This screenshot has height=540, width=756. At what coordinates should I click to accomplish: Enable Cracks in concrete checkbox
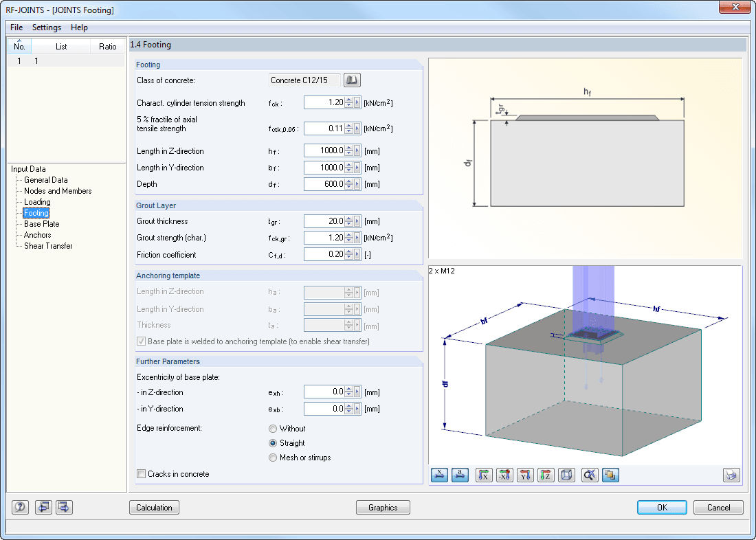pos(142,474)
